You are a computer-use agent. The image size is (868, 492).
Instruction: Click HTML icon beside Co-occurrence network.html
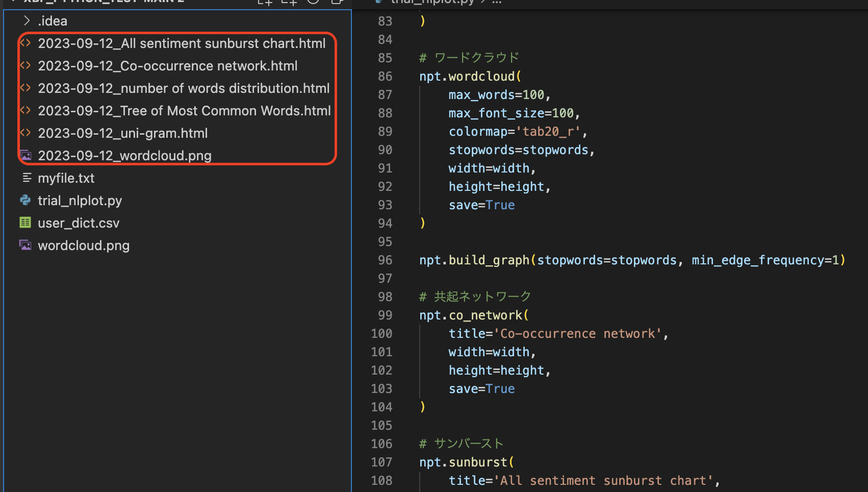coord(25,65)
